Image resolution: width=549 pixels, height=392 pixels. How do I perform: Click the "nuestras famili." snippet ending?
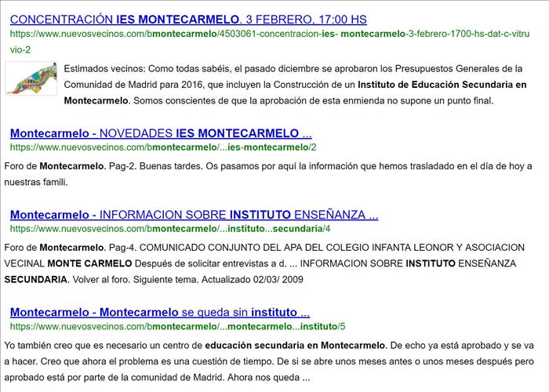(36, 182)
